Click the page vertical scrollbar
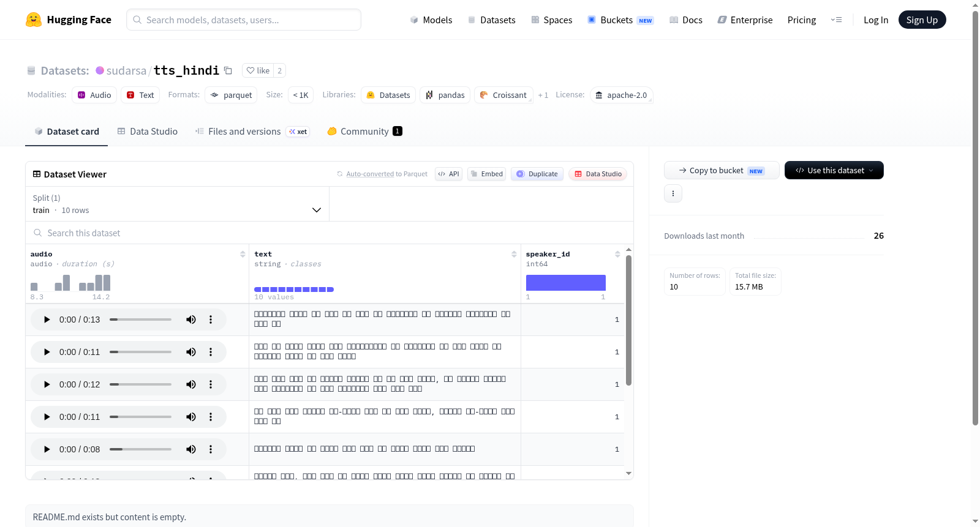 point(975,217)
